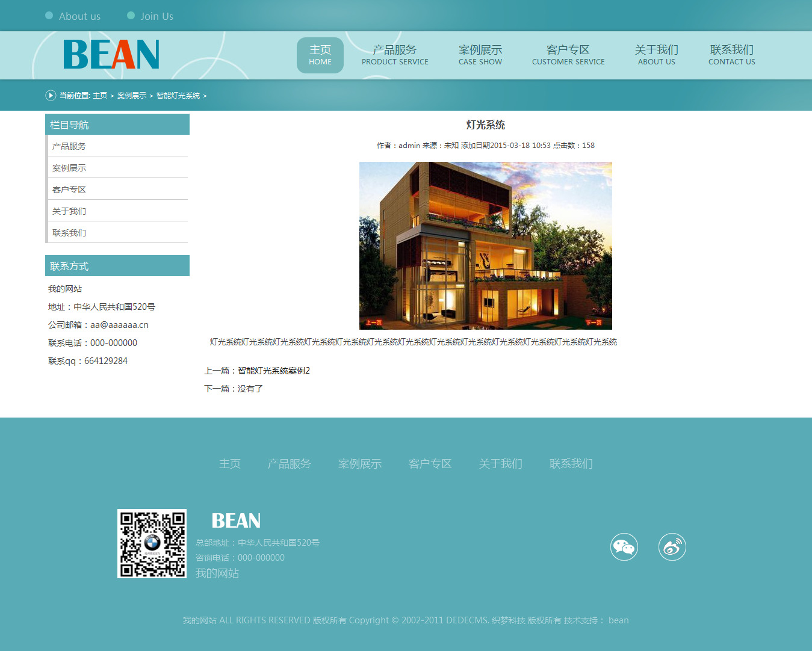Click the white BEAN footer logo

pyautogui.click(x=236, y=520)
